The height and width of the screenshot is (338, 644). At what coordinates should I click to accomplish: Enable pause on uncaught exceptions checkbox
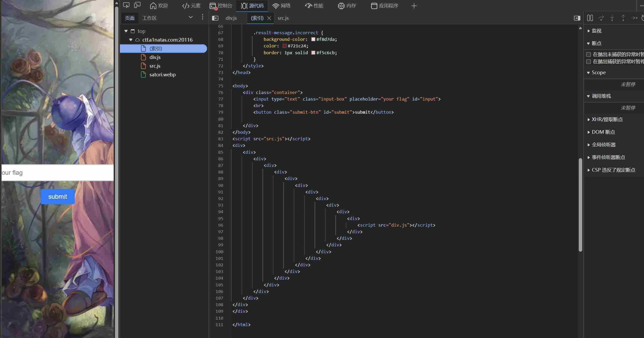(x=588, y=54)
